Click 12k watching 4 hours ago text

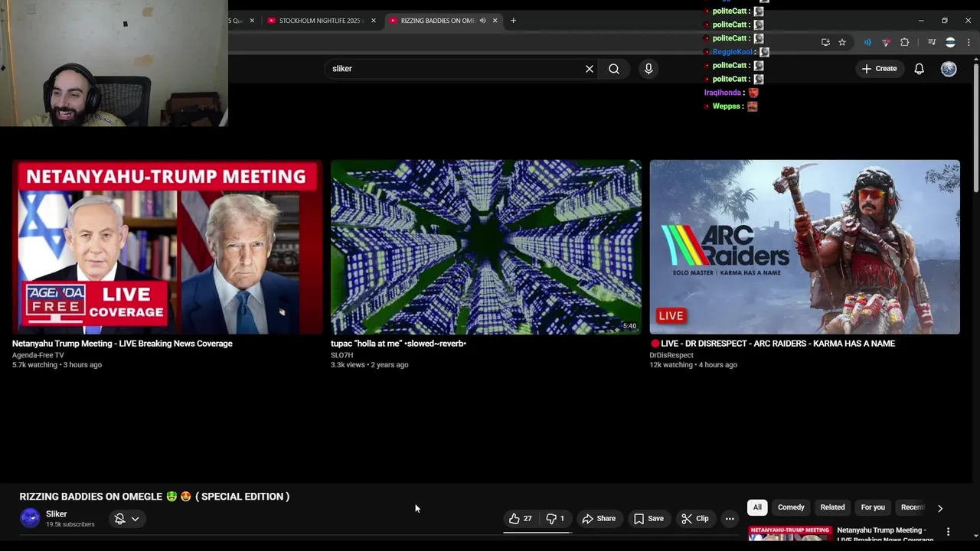click(x=694, y=365)
